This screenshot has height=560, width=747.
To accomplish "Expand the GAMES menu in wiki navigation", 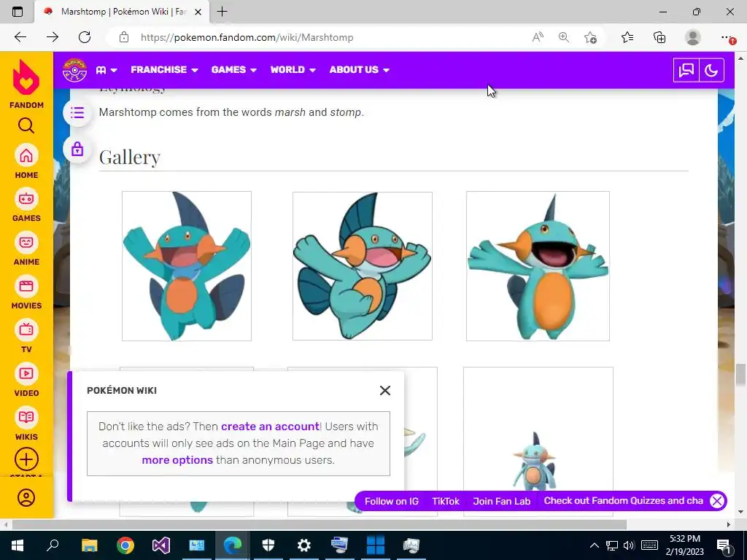I will click(x=234, y=70).
